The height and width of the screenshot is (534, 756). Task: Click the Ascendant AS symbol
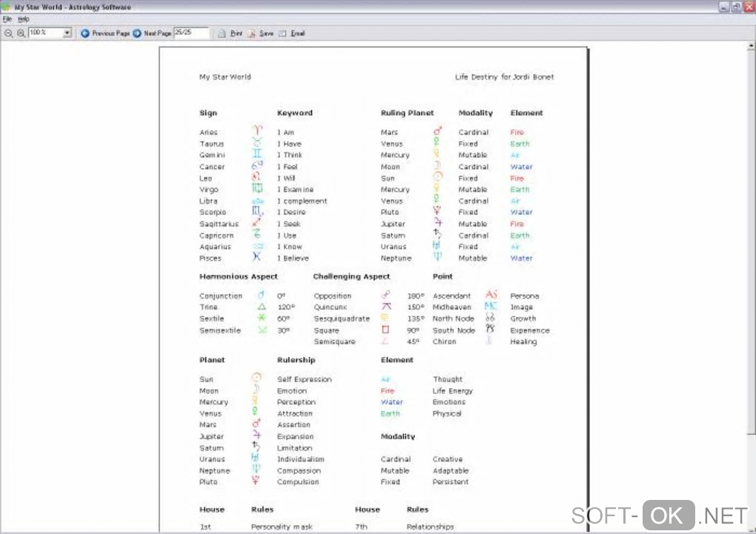(x=491, y=294)
